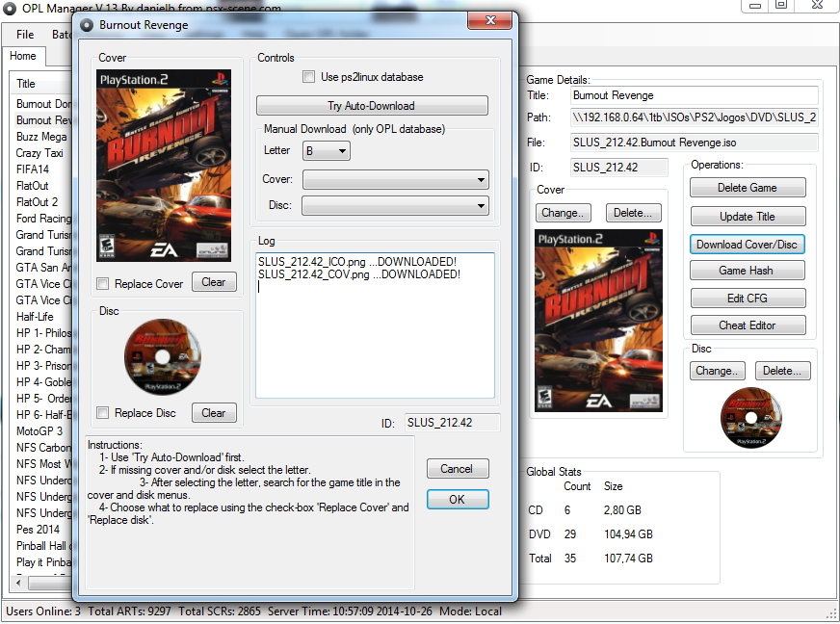Screen dimensions: 840x624
Task: Select FlatOut 2 in the game list
Action: tap(37, 202)
